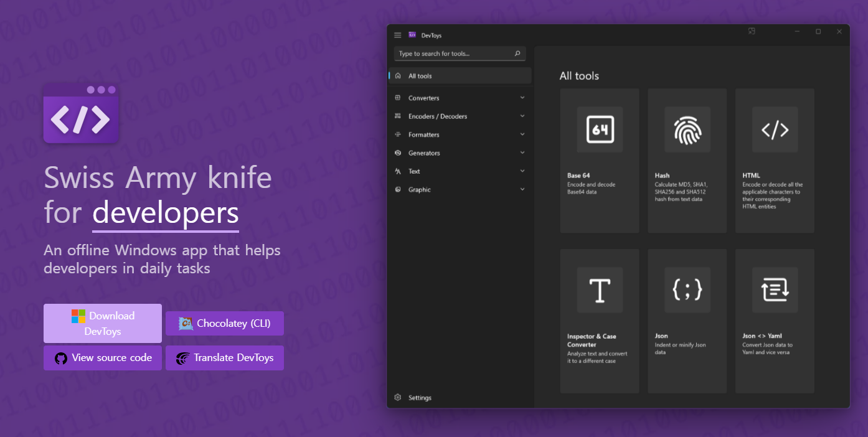Click the Crowdin translate logo icon
The height and width of the screenshot is (437, 868).
point(182,358)
